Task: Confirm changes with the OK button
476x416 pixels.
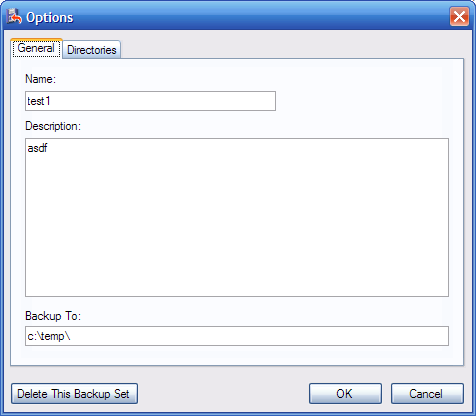Action: coord(345,394)
